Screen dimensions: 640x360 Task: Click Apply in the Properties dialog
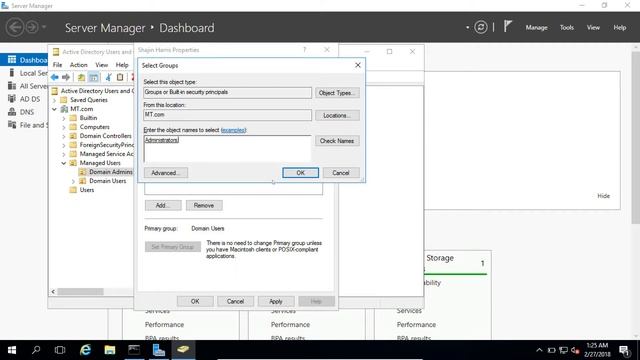pos(276,301)
